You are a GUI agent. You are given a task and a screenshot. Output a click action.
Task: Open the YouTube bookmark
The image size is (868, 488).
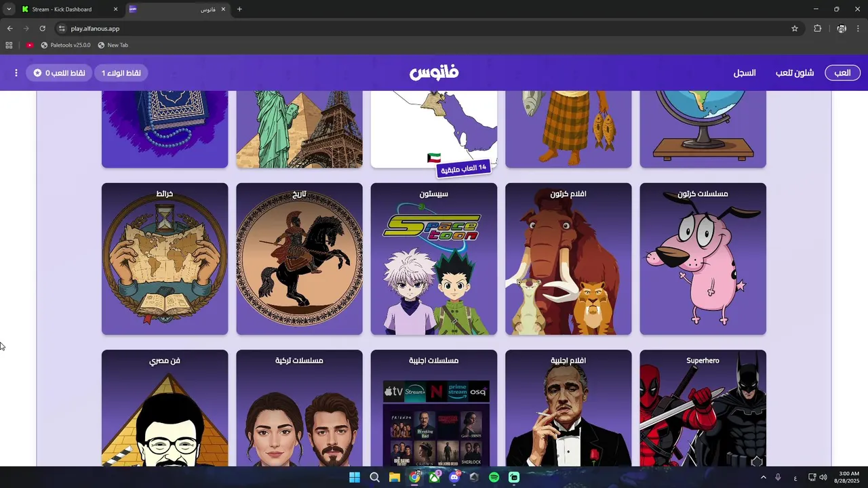[x=30, y=45]
